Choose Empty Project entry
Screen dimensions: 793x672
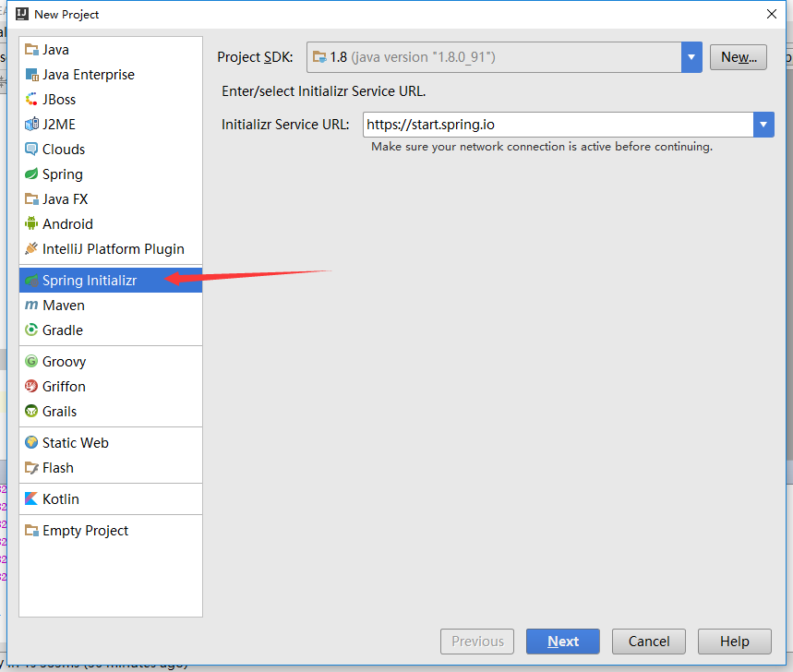pyautogui.click(x=110, y=530)
